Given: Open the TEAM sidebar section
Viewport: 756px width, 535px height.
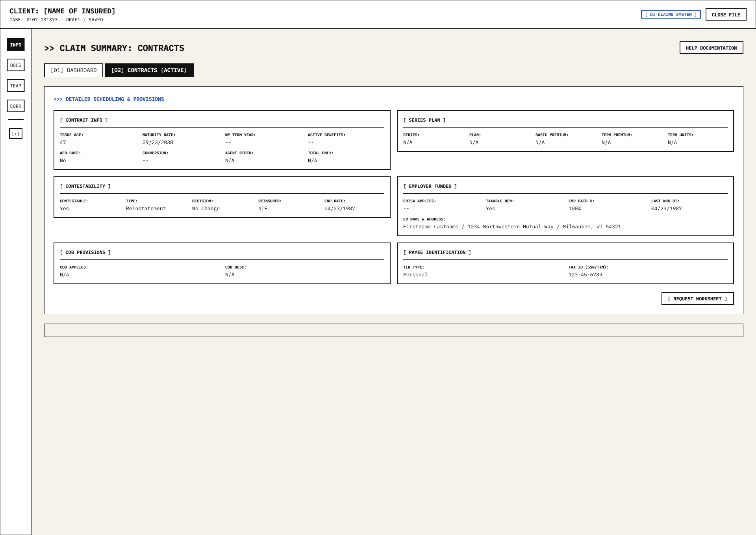Looking at the screenshot, I should (x=16, y=85).
